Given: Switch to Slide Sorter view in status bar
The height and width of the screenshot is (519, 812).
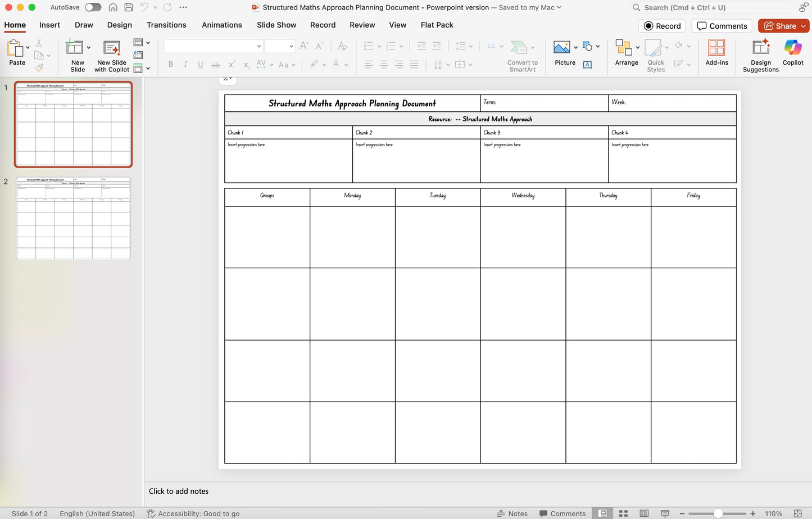Looking at the screenshot, I should (623, 513).
